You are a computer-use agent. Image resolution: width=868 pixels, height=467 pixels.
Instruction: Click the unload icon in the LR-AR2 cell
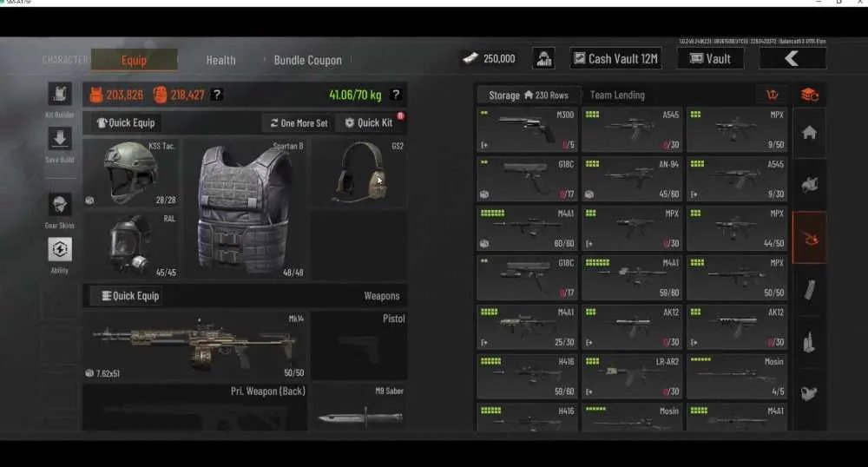(589, 392)
